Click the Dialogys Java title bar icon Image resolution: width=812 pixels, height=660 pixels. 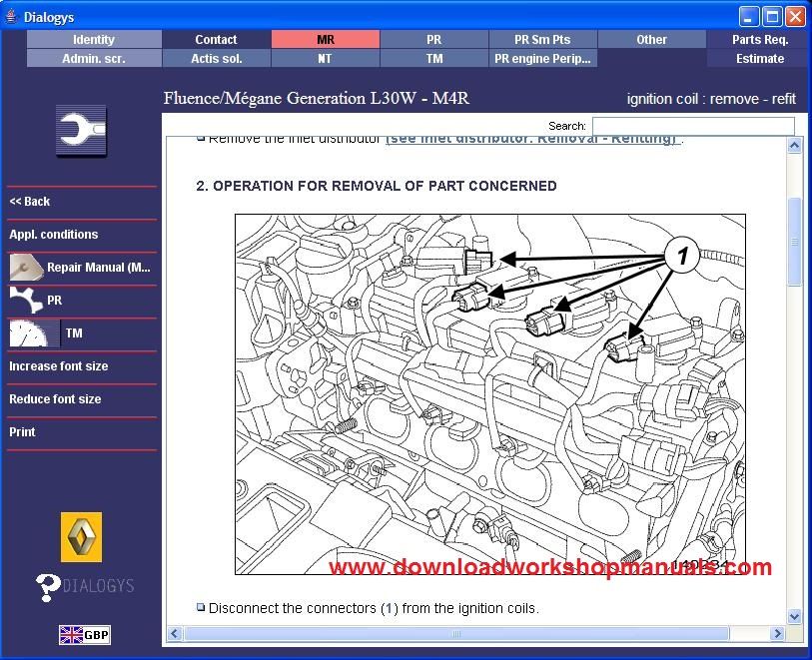coord(11,17)
